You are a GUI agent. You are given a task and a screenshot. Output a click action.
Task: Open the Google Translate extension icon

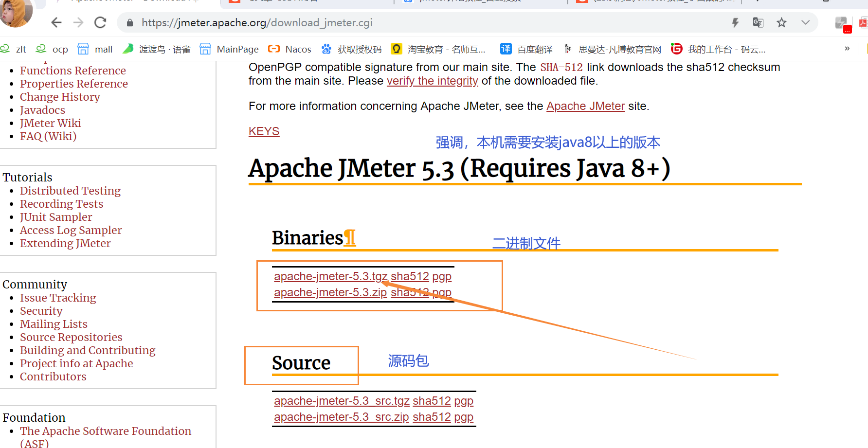point(758,22)
